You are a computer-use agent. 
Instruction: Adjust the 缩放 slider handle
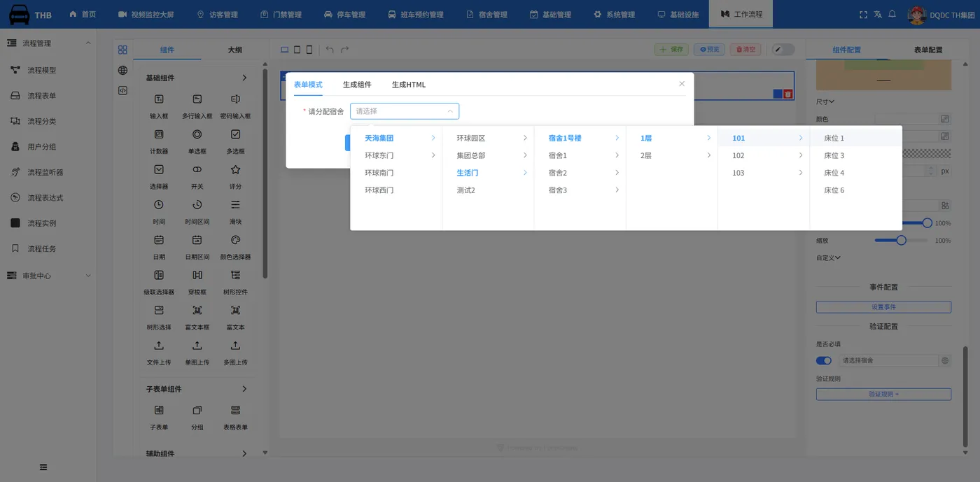coord(902,240)
